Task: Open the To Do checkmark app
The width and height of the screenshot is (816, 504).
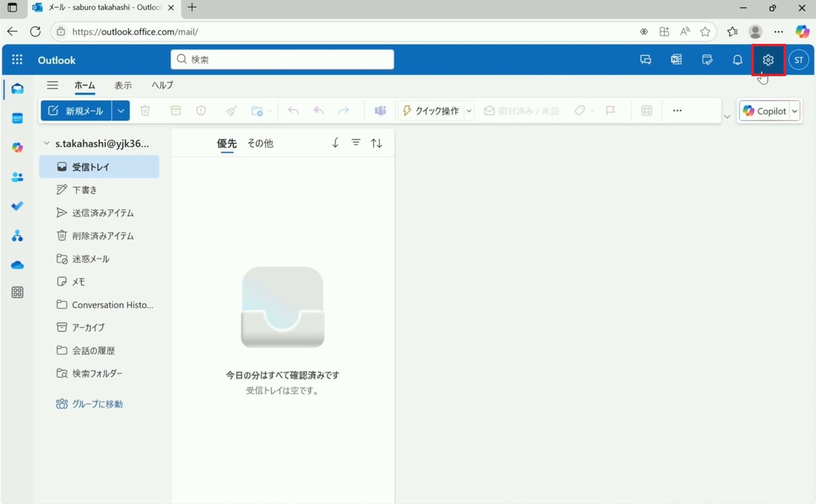Action: tap(17, 206)
